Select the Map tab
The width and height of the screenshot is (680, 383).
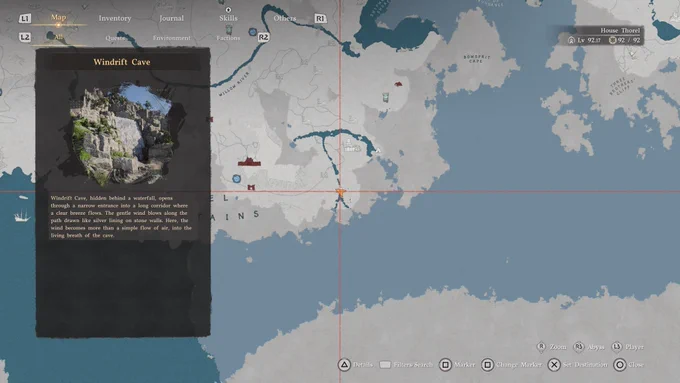pyautogui.click(x=59, y=17)
